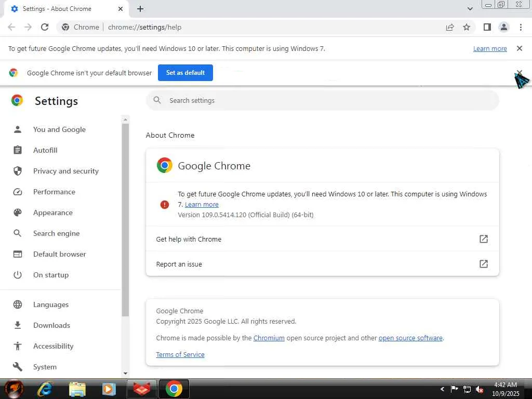Click the Set as default button
This screenshot has width=532, height=399.
coord(185,73)
